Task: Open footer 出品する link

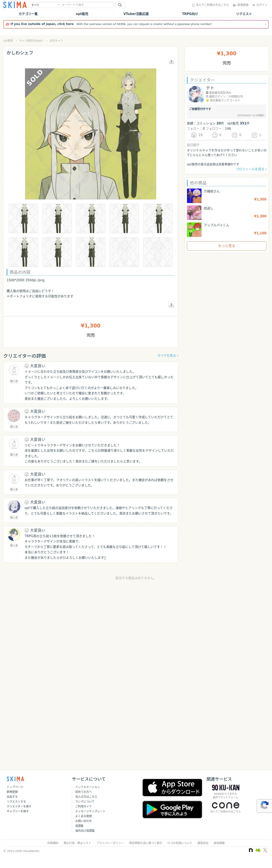Action: [12, 796]
